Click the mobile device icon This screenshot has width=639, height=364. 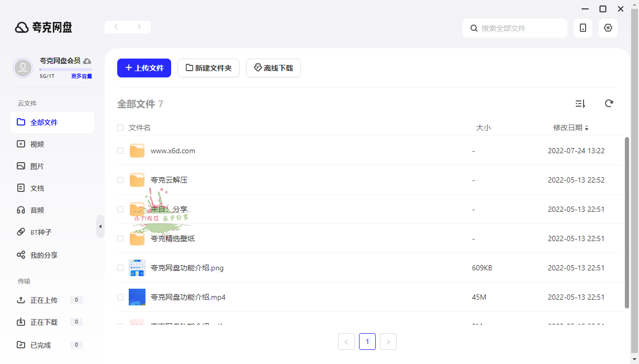pyautogui.click(x=582, y=28)
